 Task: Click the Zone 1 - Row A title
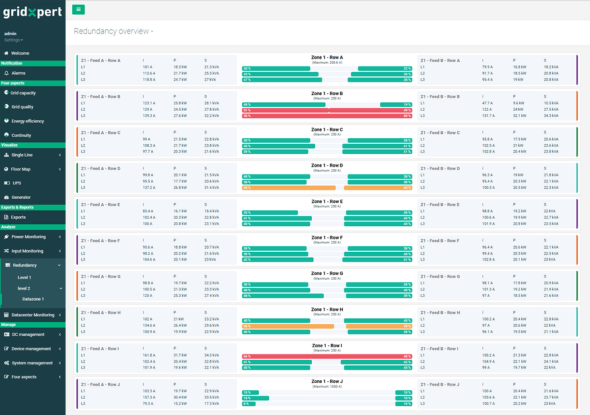(327, 58)
